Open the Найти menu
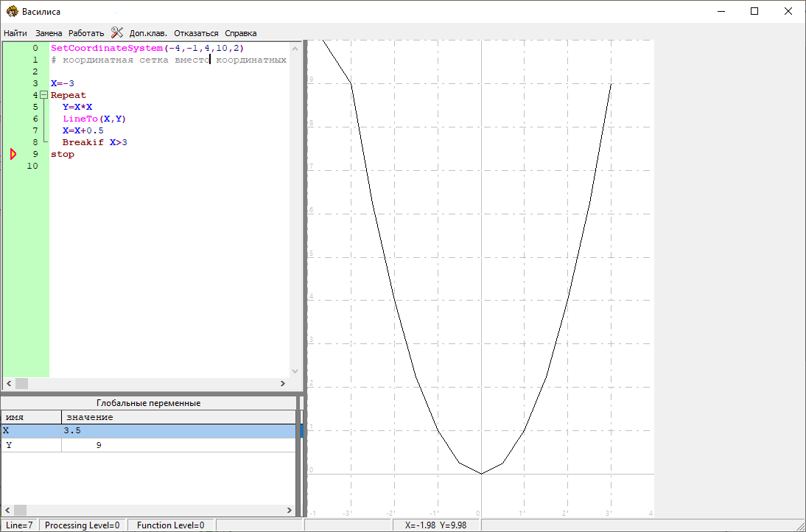The height and width of the screenshot is (532, 806). [x=15, y=33]
